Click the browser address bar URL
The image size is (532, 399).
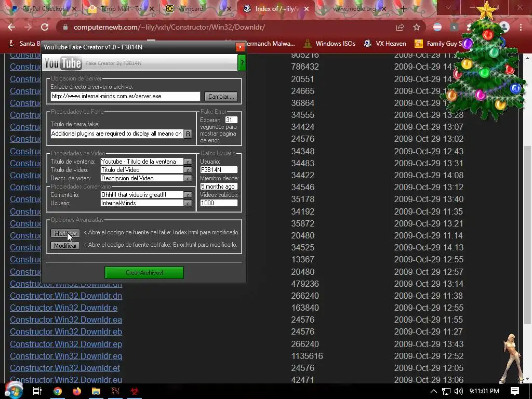(169, 27)
